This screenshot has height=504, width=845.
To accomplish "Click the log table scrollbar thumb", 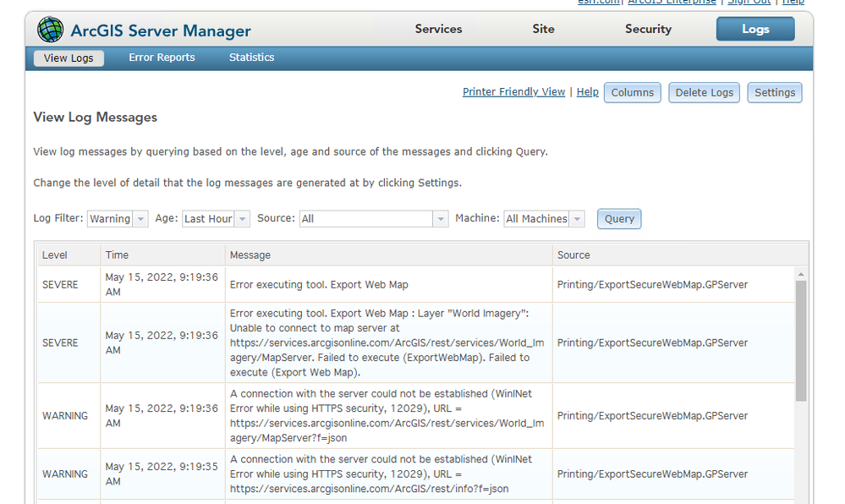I will coord(800,338).
